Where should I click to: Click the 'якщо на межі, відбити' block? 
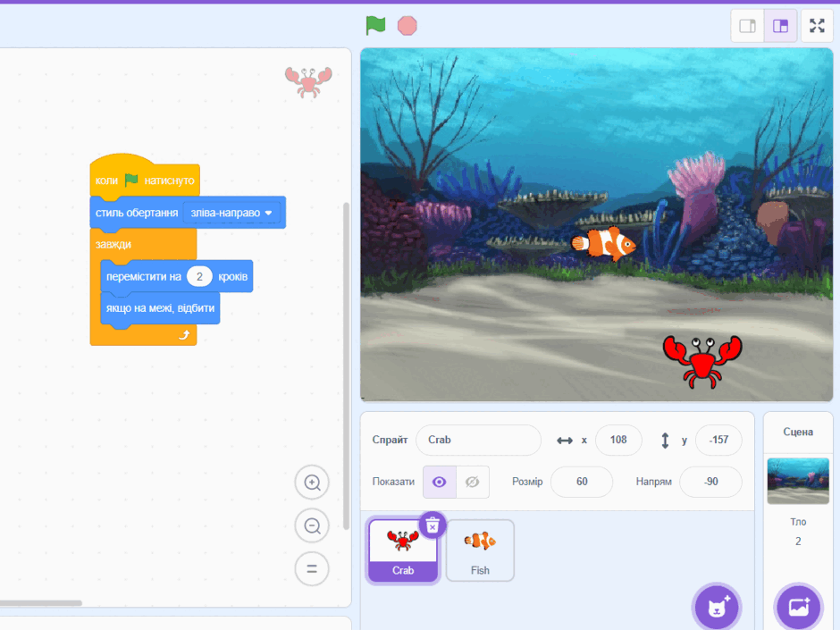[160, 308]
